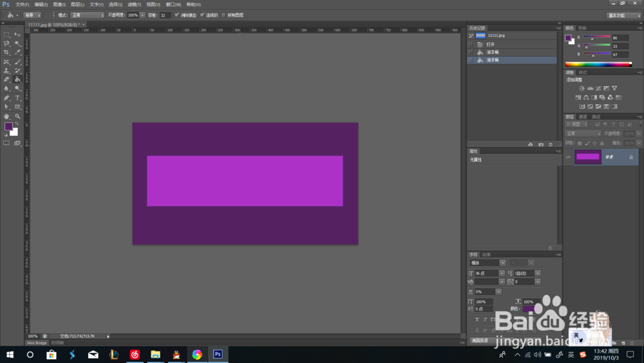Select the Rectangular Marquee tool
This screenshot has height=363, width=644.
pyautogui.click(x=6, y=35)
